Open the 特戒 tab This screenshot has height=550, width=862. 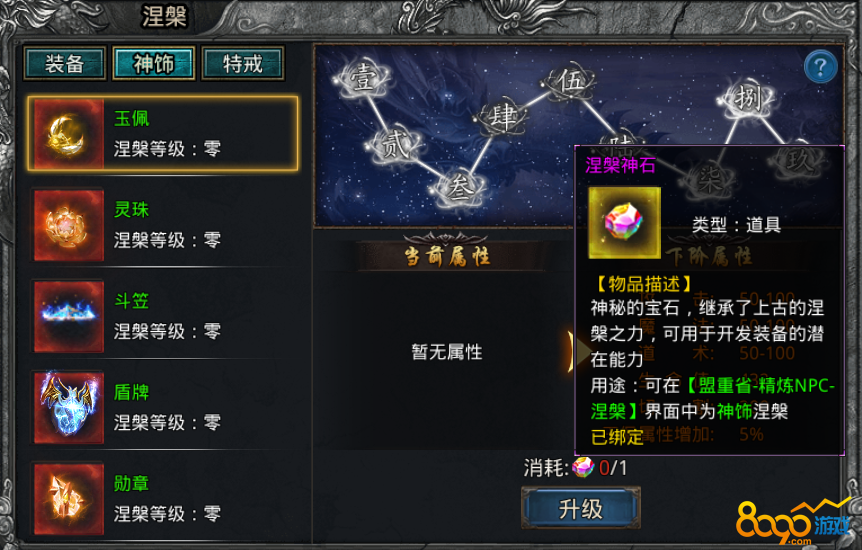pyautogui.click(x=243, y=64)
